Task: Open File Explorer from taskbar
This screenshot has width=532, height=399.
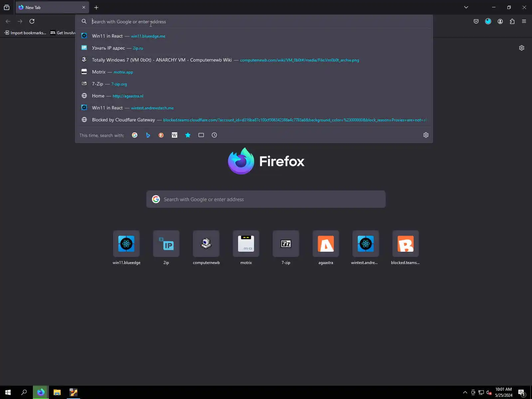Action: tap(57, 392)
